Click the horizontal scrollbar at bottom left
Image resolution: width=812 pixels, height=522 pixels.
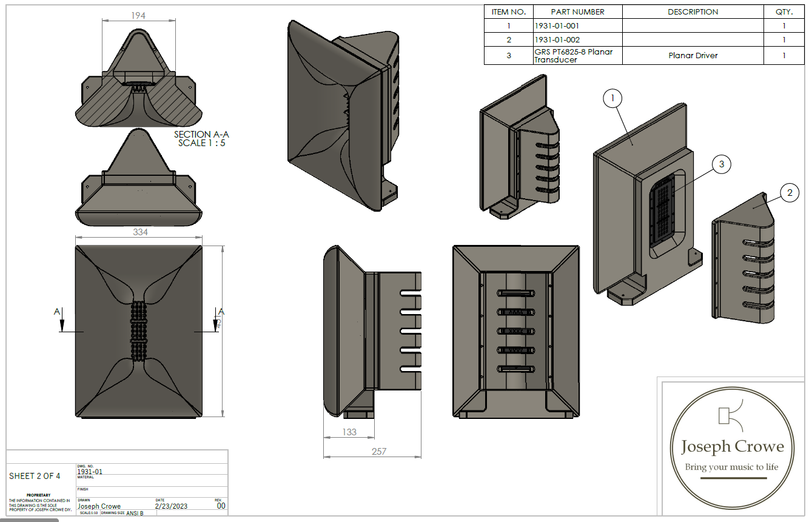pos(29,520)
